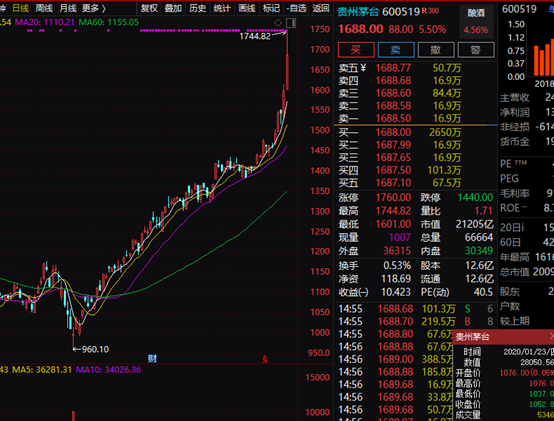
Task: Activate the 画线 draw line tool
Action: (247, 8)
